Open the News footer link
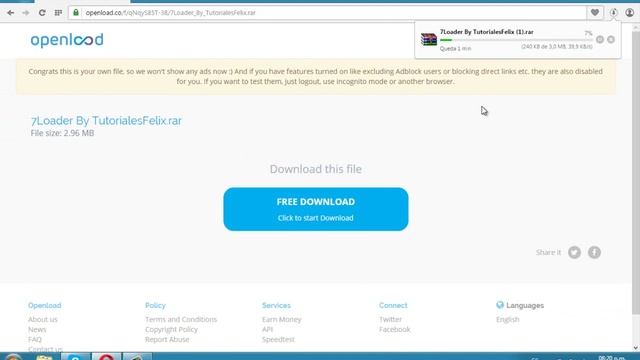640x360 pixels. [x=37, y=329]
